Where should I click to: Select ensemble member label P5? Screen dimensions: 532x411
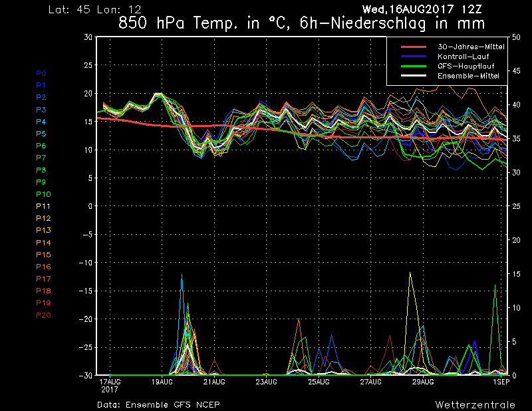[41, 134]
